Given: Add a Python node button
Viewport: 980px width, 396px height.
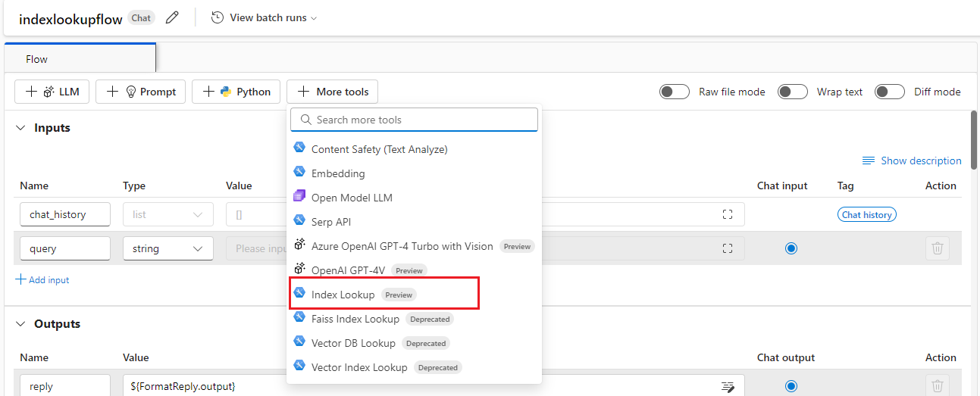Looking at the screenshot, I should pos(236,92).
